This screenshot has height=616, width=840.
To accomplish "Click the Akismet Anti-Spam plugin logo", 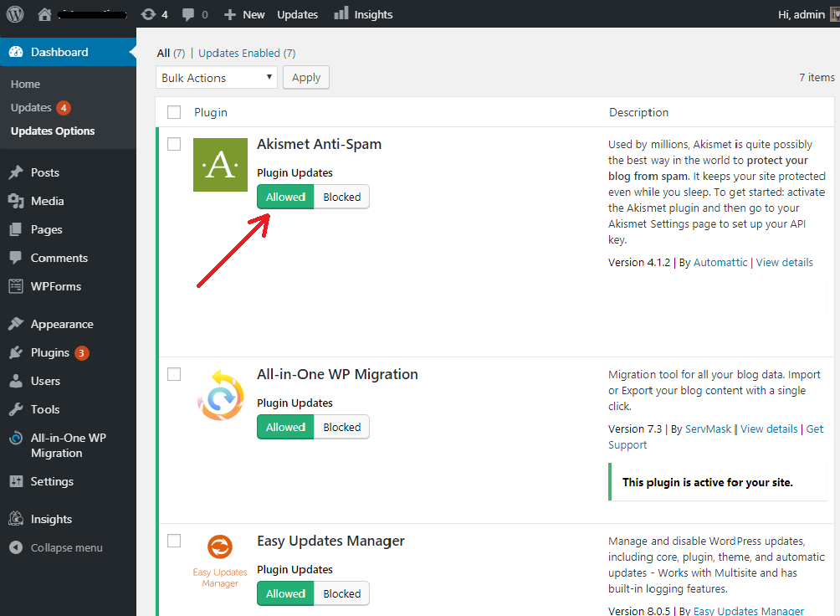I will click(220, 165).
